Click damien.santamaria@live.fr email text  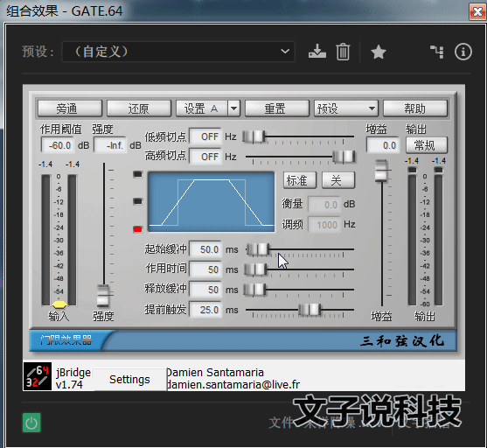(233, 385)
